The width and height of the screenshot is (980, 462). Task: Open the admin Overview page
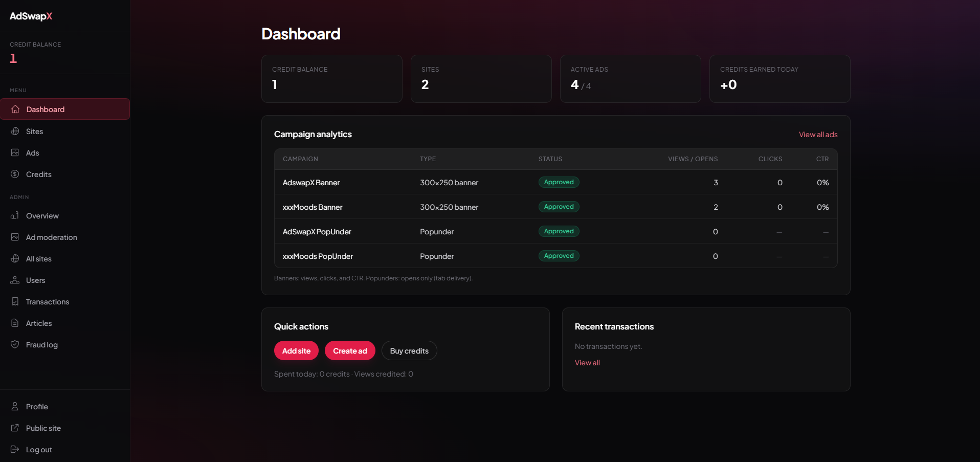click(65, 215)
